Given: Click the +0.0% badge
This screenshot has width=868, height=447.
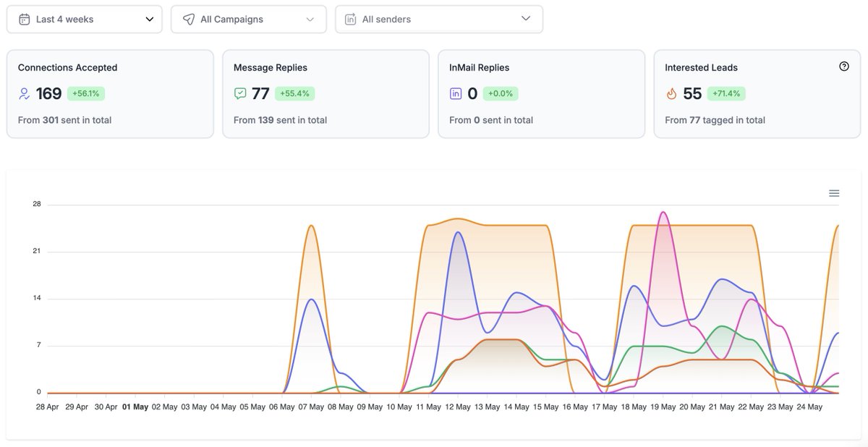Looking at the screenshot, I should [501, 93].
